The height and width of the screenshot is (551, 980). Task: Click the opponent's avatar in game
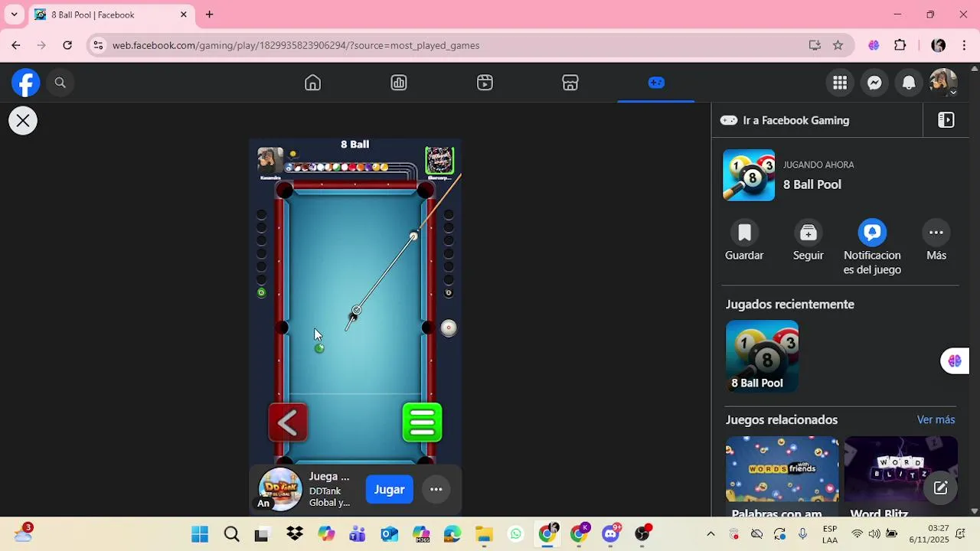[x=439, y=161]
